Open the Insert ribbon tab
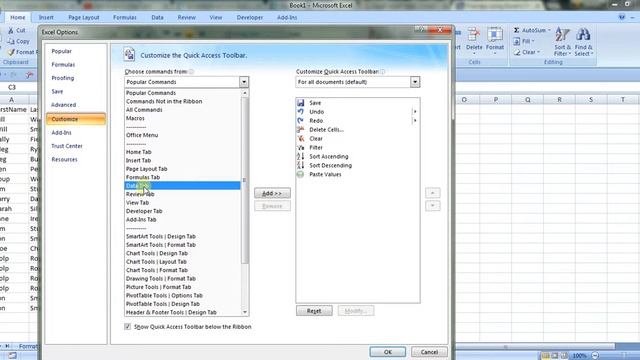 [46, 18]
